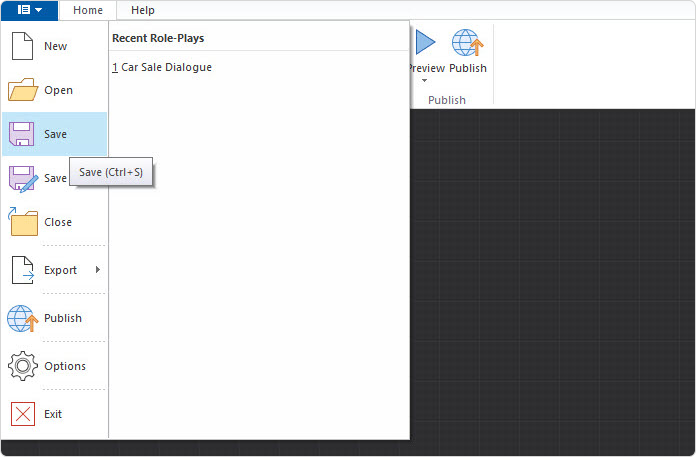This screenshot has height=457, width=696.
Task: Switch to the Help ribbon tab
Action: click(x=142, y=10)
